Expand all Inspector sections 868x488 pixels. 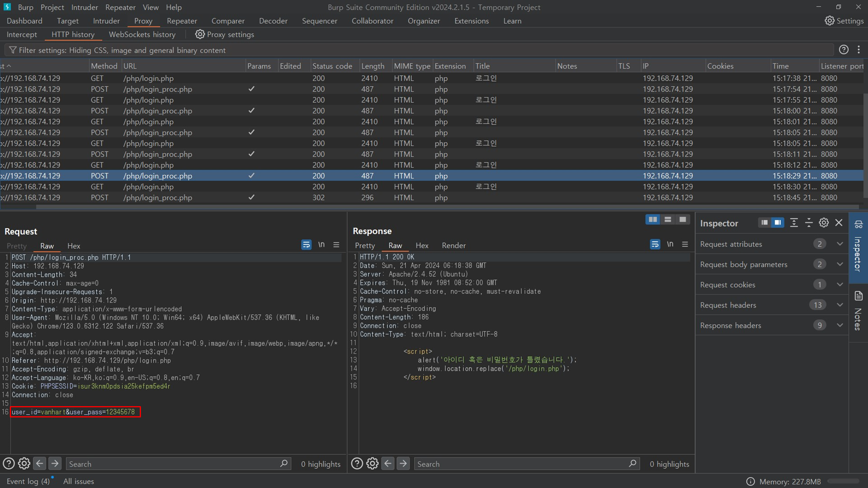click(794, 223)
